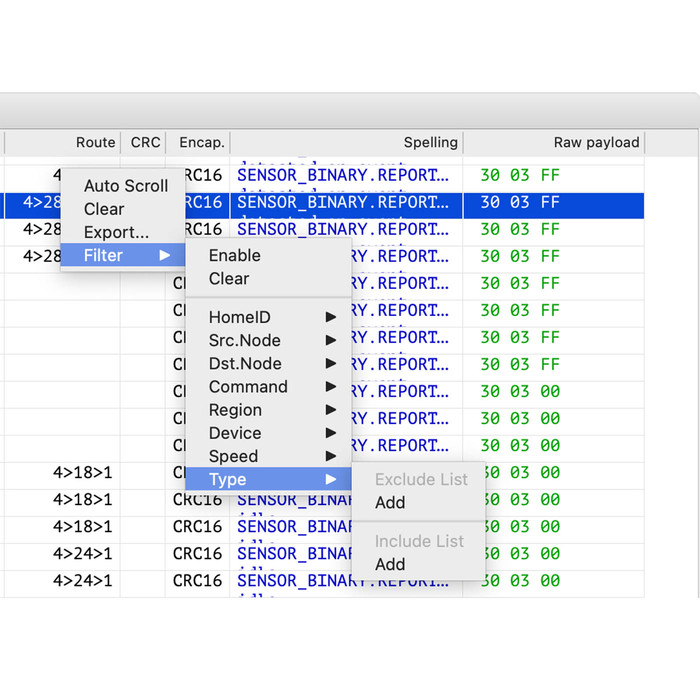Select Auto Scroll in context menu
Viewport: 700px width, 700px height.
coord(125,186)
